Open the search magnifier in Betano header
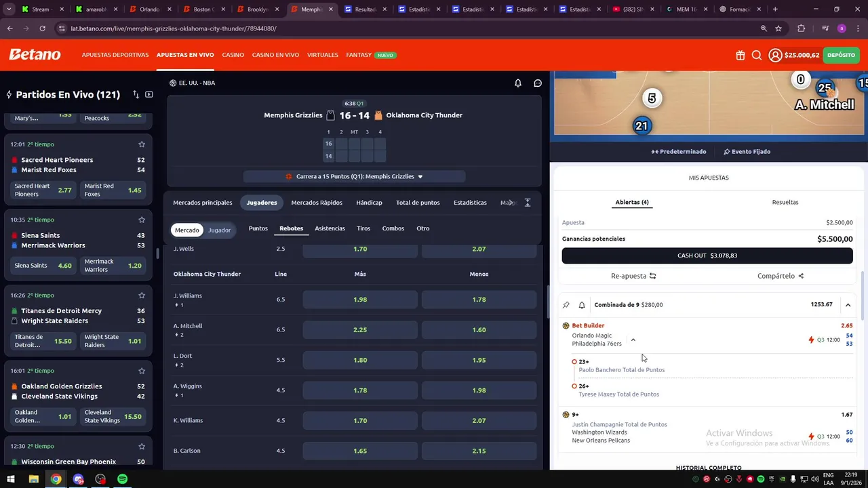 point(757,55)
